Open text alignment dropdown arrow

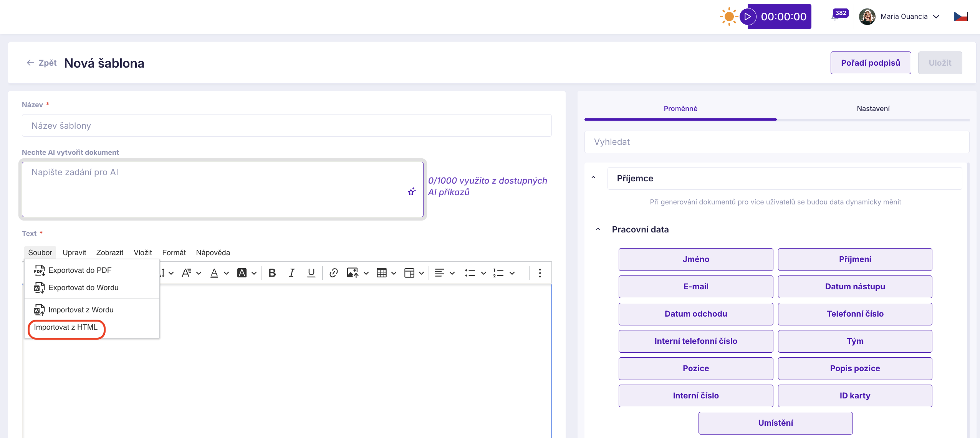point(452,273)
